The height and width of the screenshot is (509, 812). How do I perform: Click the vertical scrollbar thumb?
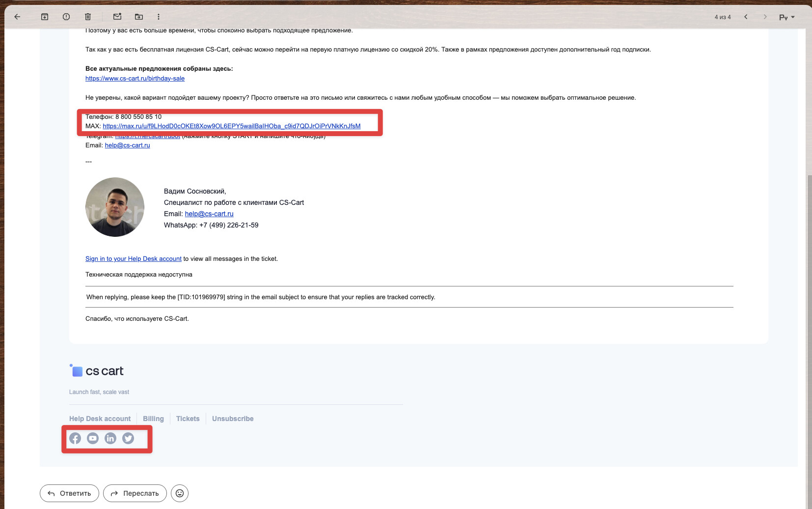pyautogui.click(x=810, y=341)
